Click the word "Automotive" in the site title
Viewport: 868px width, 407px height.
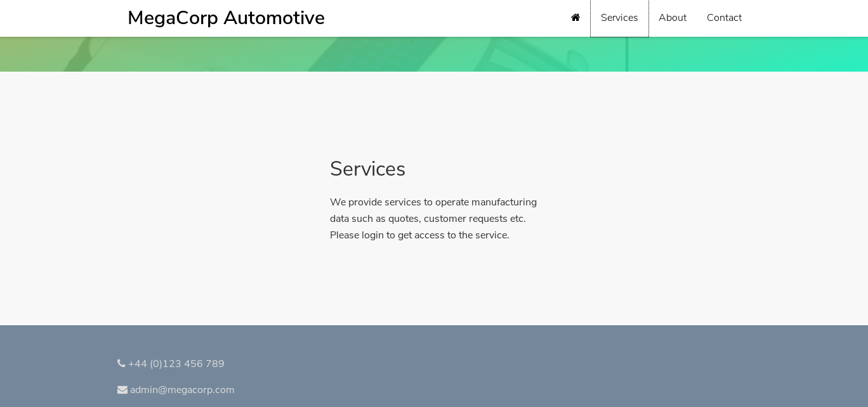click(273, 18)
